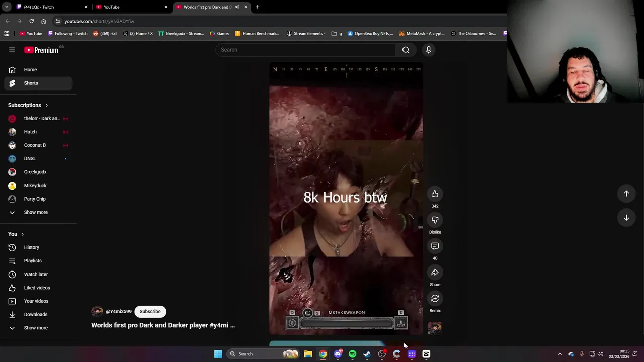Open the (269) r/all Reddit bookmark
Screen dimensions: 644x362
pos(105,34)
